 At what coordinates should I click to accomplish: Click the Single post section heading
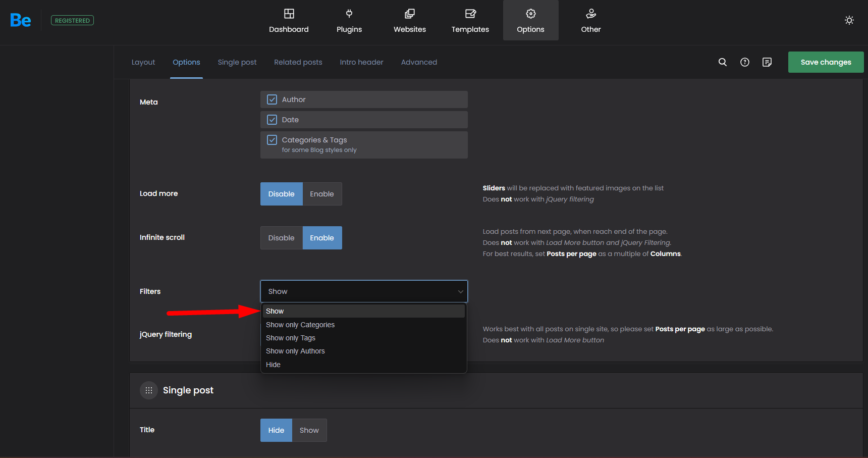pos(188,390)
